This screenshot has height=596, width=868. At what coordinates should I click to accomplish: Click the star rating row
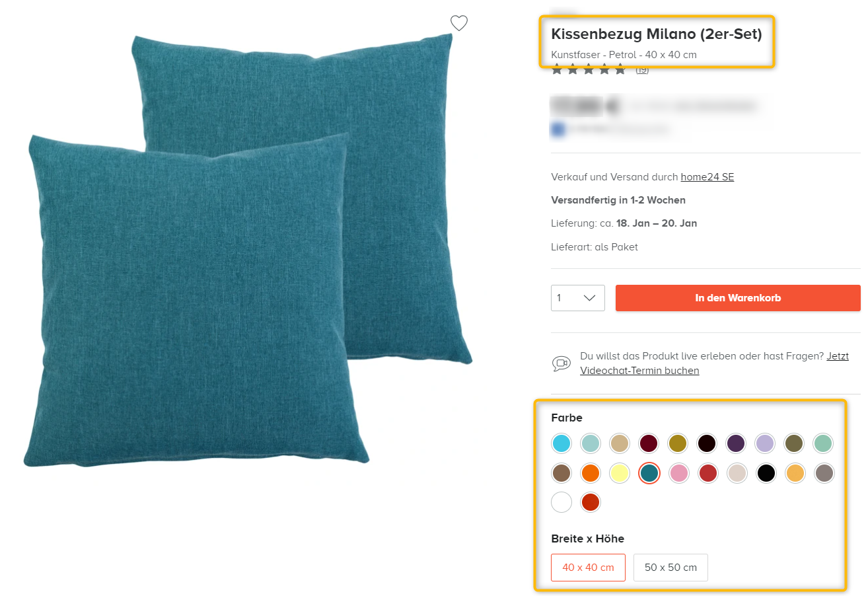click(x=589, y=69)
